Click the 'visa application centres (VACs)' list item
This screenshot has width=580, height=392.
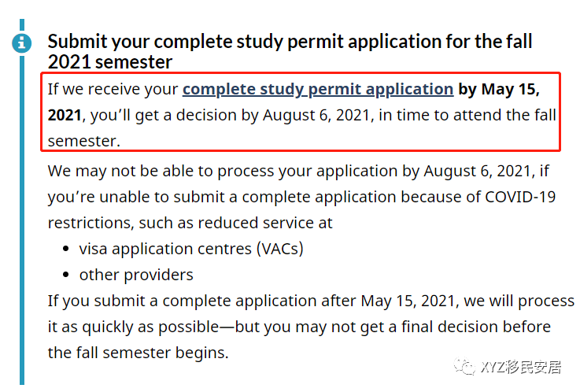(191, 249)
